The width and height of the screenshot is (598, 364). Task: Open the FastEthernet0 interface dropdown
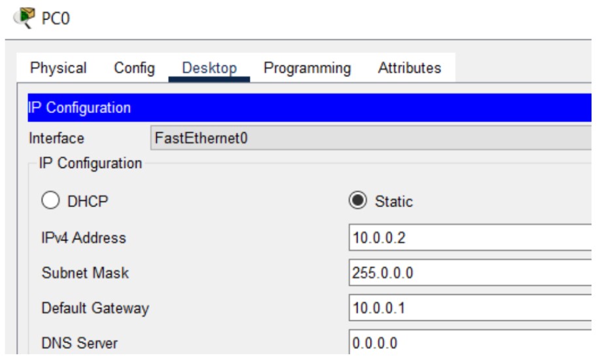[371, 138]
